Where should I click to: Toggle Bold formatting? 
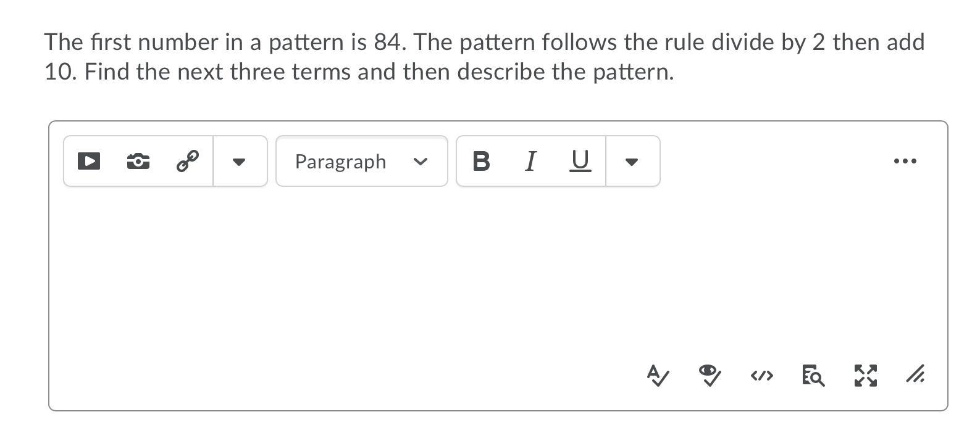pos(481,162)
